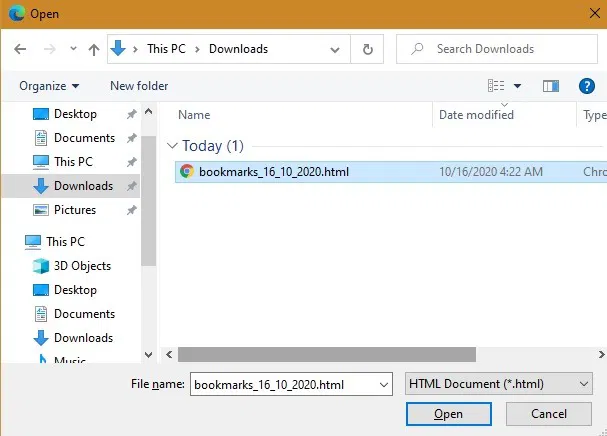Change view layout icon
Image resolution: width=607 pixels, height=436 pixels.
tap(496, 86)
